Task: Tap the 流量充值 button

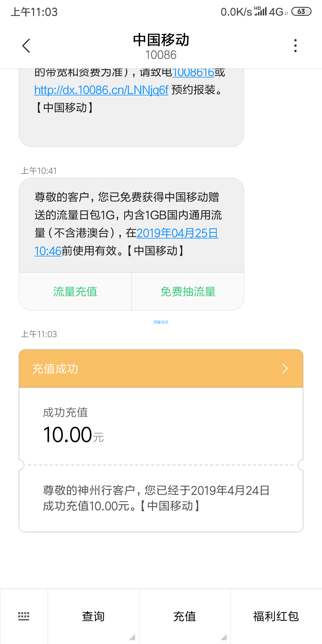Action: tap(75, 292)
